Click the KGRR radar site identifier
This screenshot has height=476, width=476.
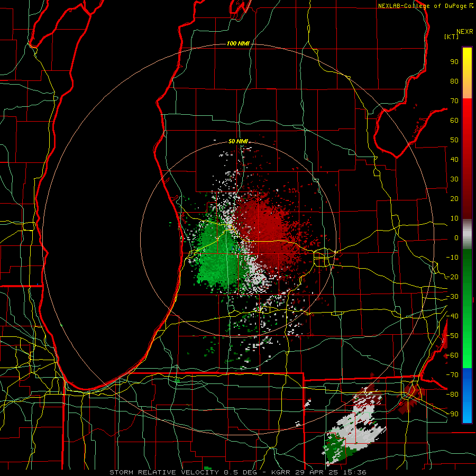click(281, 472)
